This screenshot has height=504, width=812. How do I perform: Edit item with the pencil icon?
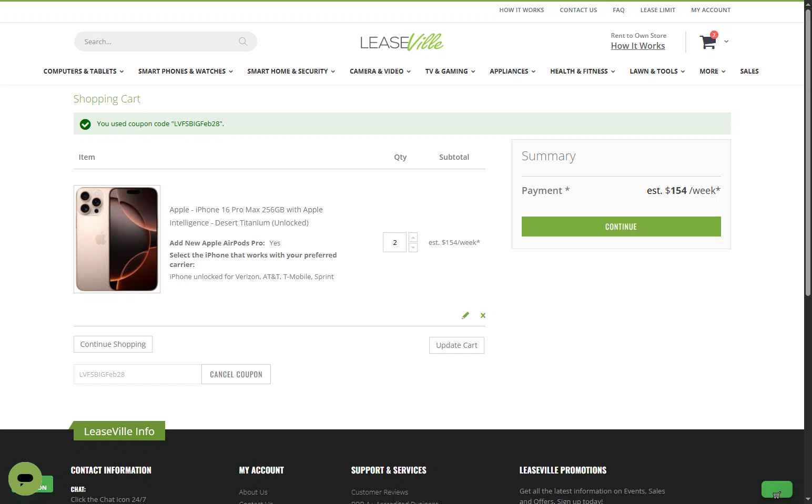(465, 315)
